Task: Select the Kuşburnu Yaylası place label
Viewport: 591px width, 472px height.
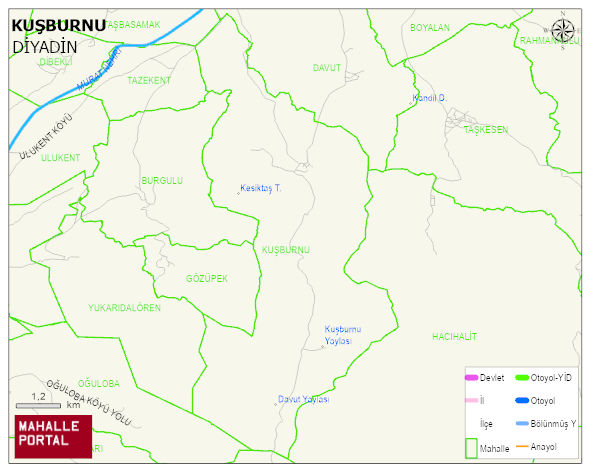Action: click(343, 335)
